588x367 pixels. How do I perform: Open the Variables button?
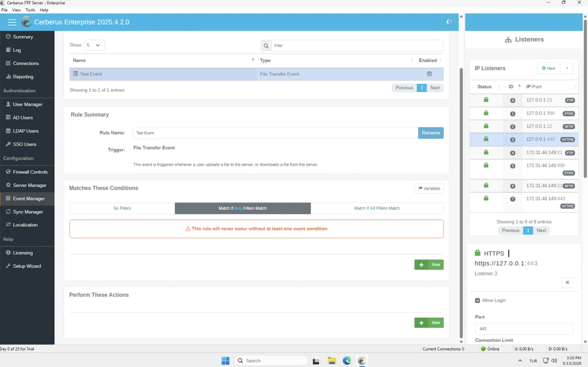(x=429, y=189)
